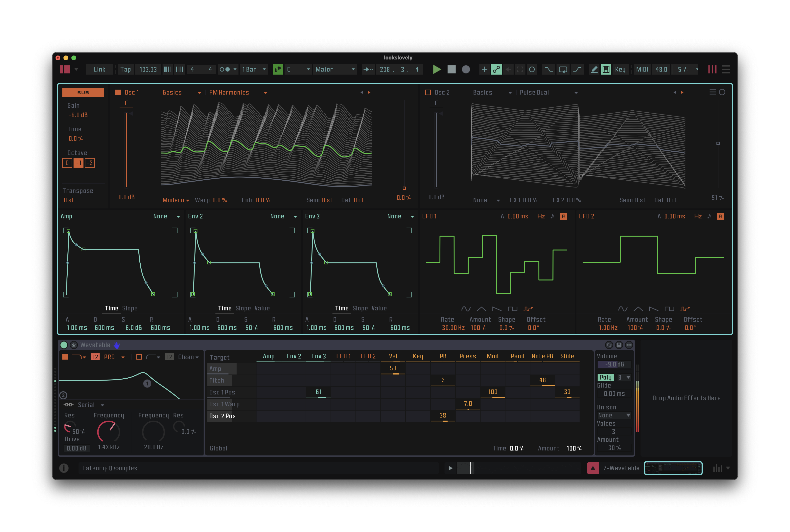Click the Stop button in transport
This screenshot has width=790, height=532.
coord(451,70)
